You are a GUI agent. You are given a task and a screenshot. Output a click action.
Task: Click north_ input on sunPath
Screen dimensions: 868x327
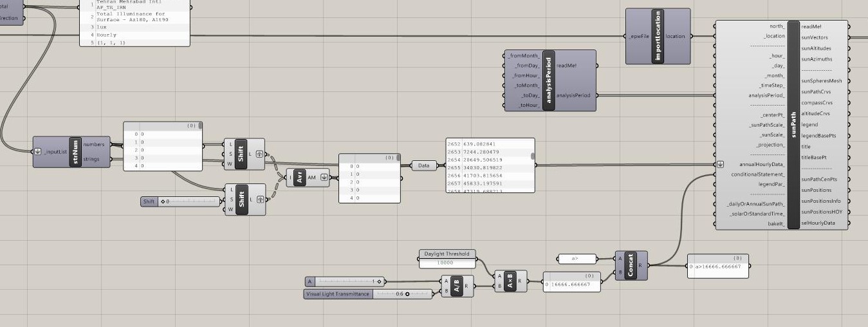pyautogui.click(x=777, y=26)
